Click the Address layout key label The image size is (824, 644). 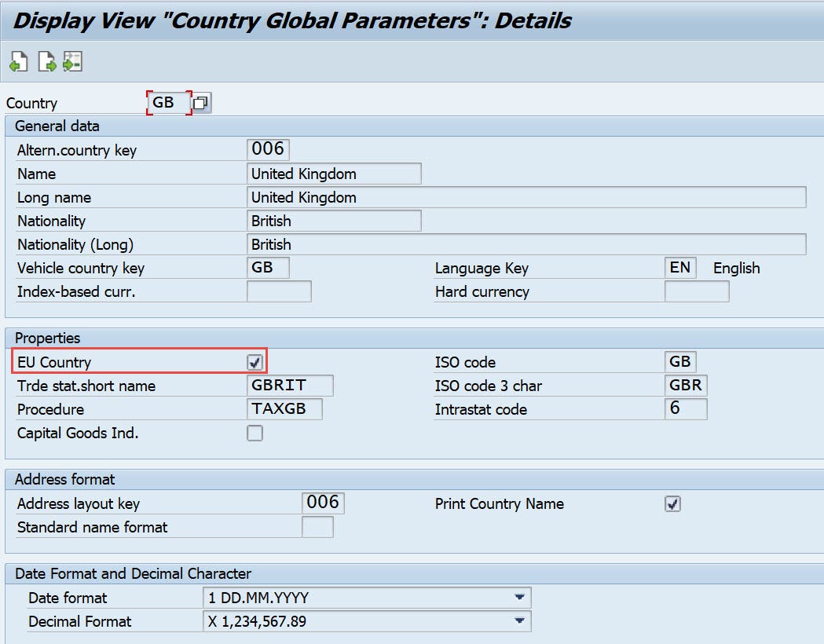(x=79, y=503)
